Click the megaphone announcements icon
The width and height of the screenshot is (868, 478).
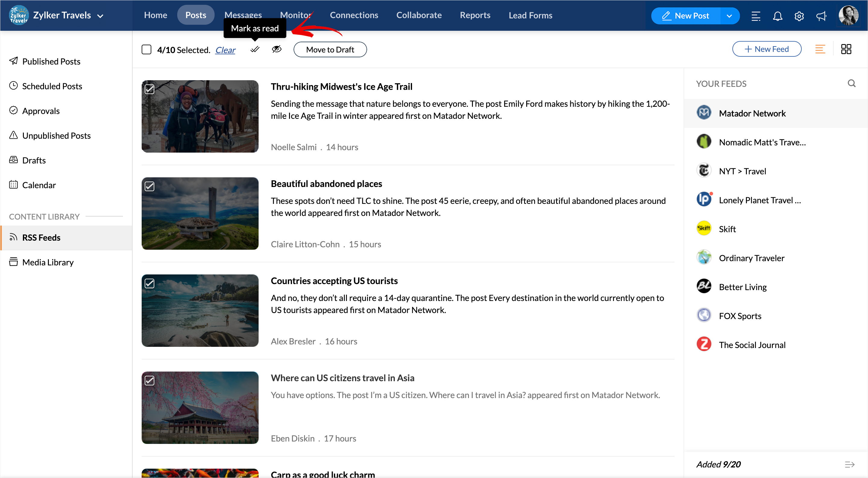point(821,16)
